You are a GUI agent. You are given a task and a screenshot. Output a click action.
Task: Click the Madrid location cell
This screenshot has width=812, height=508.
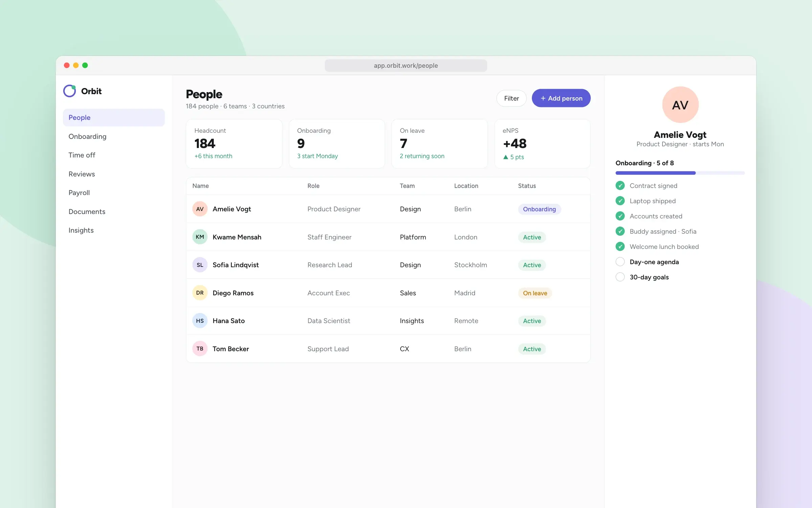(x=465, y=293)
